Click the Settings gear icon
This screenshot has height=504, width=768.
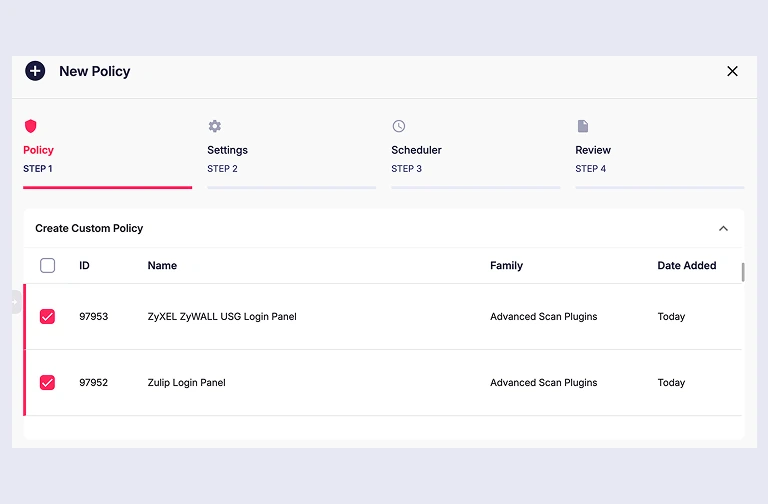tap(215, 126)
